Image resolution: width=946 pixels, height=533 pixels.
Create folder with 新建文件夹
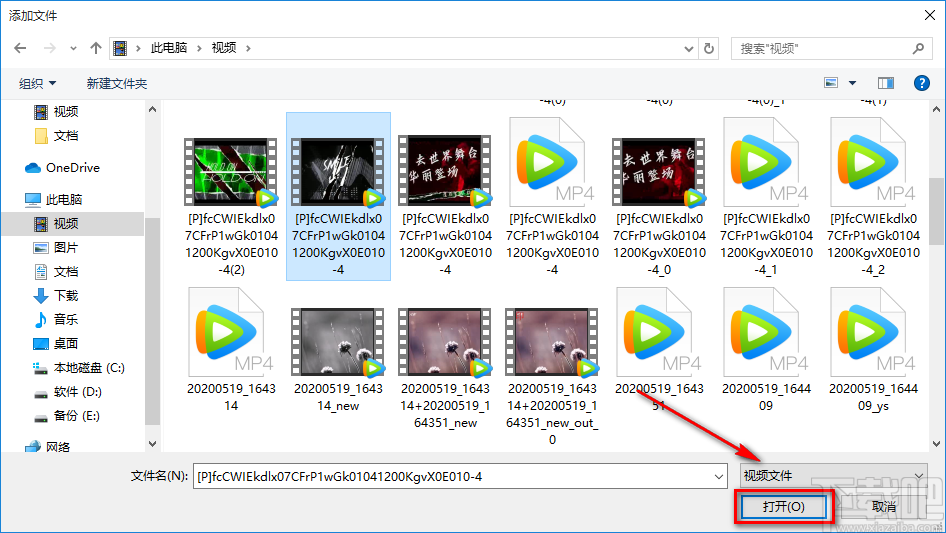pos(116,83)
